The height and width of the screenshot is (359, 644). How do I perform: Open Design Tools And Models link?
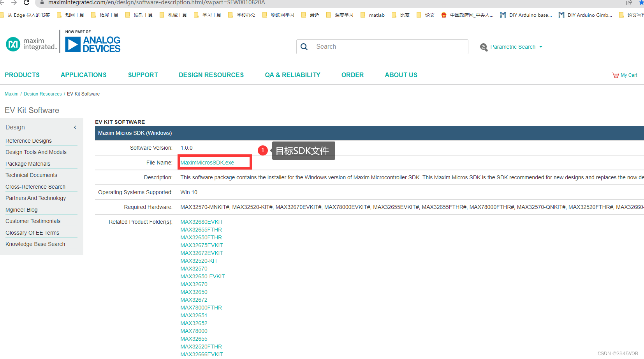click(x=36, y=152)
